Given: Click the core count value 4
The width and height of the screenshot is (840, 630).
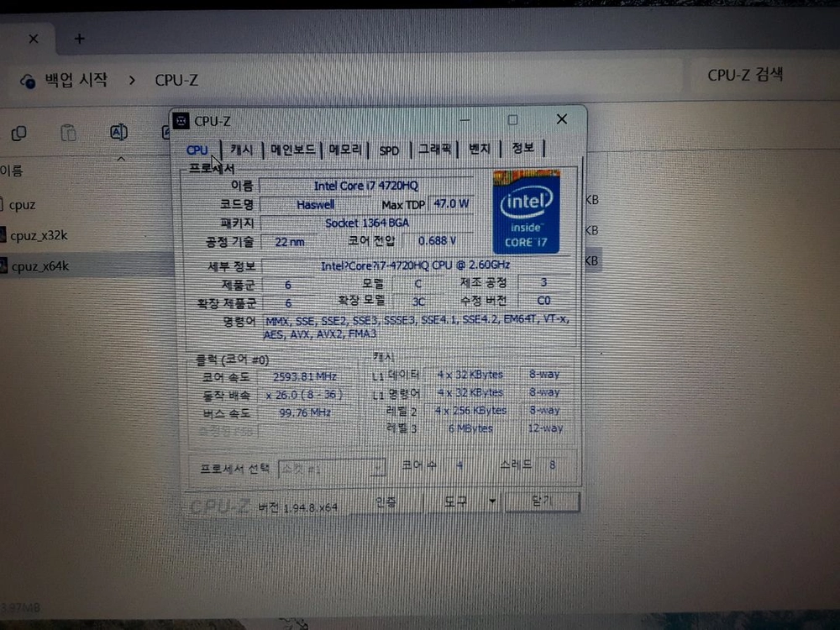Looking at the screenshot, I should pos(459,465).
